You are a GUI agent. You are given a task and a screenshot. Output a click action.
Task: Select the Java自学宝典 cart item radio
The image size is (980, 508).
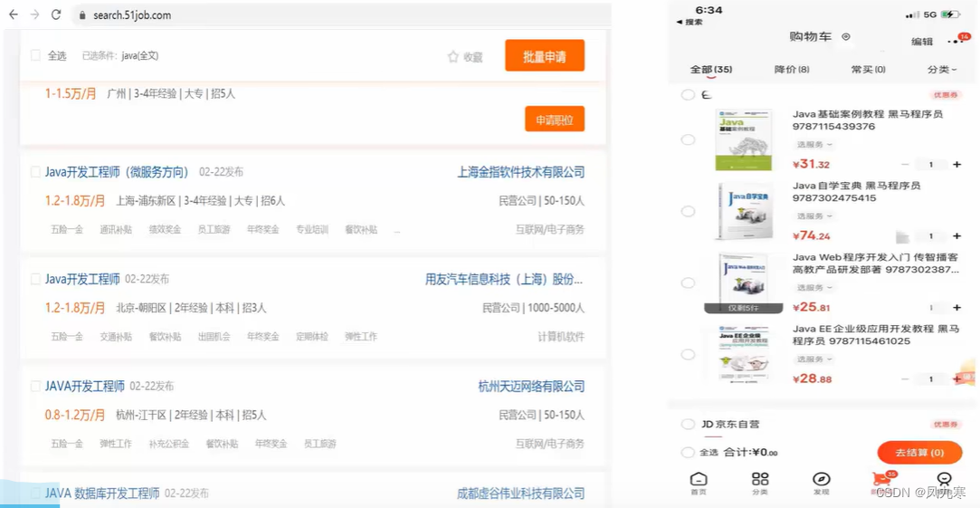pyautogui.click(x=688, y=212)
